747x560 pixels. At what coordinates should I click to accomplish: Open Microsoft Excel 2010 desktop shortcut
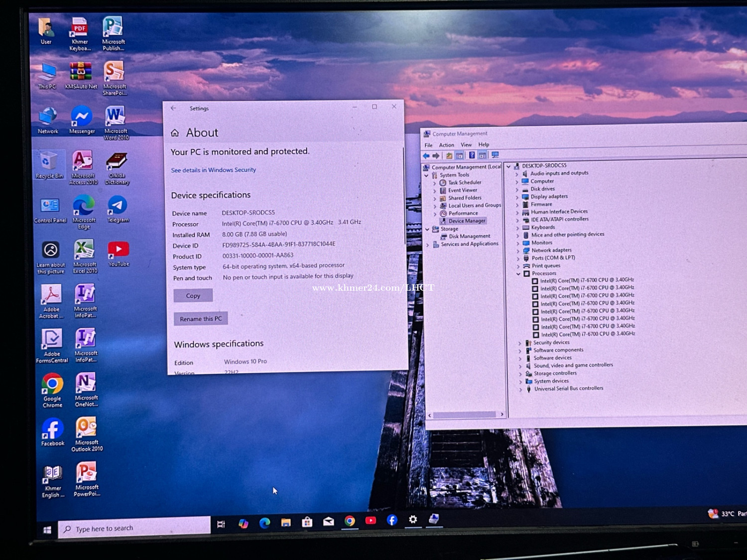pos(85,256)
